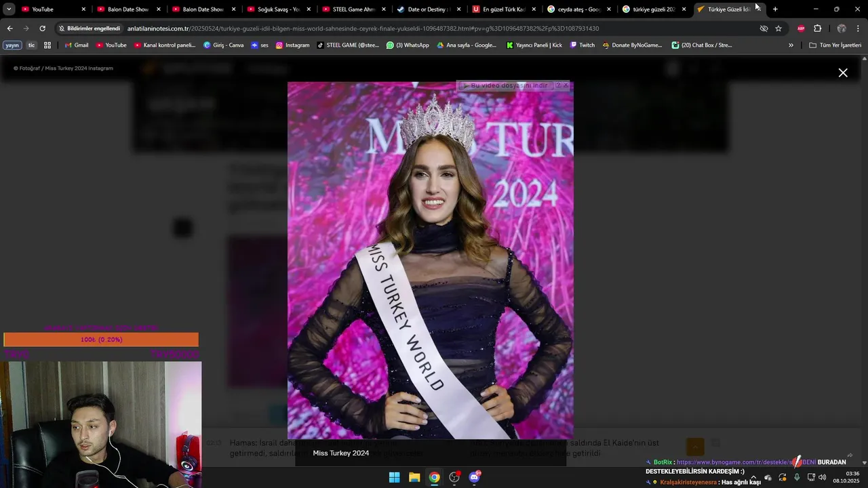This screenshot has height=488, width=868.
Task: Open the Donate ByNoGame bookmark
Action: pos(632,45)
